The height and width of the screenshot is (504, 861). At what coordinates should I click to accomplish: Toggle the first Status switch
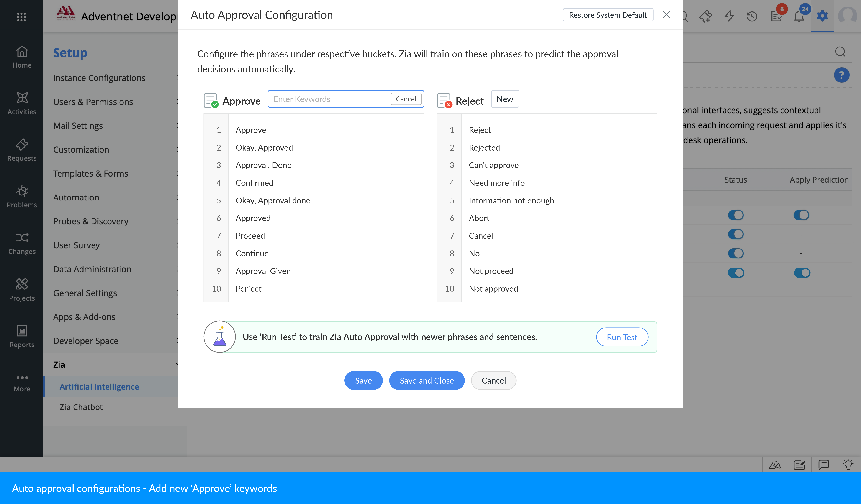[736, 215]
